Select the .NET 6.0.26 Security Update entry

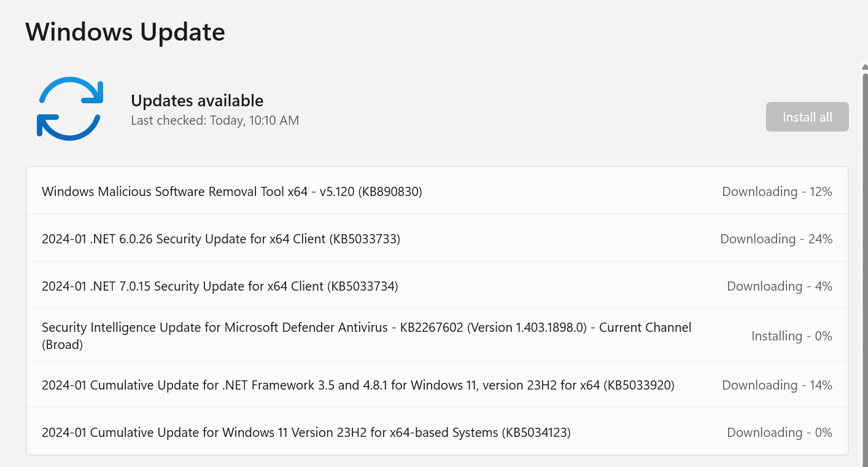tap(437, 238)
